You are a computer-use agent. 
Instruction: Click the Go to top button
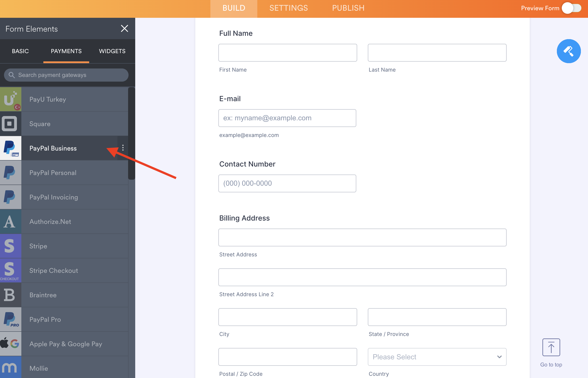click(x=551, y=347)
